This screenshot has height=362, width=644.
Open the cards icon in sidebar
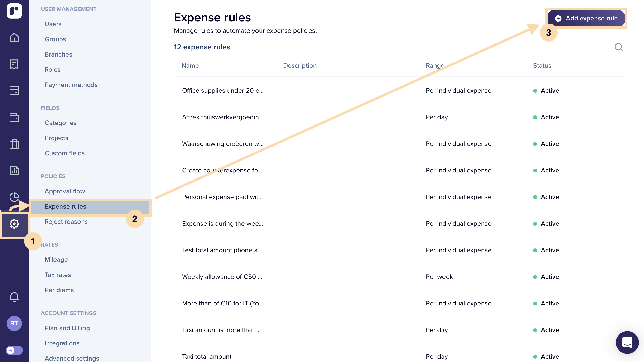tap(14, 91)
